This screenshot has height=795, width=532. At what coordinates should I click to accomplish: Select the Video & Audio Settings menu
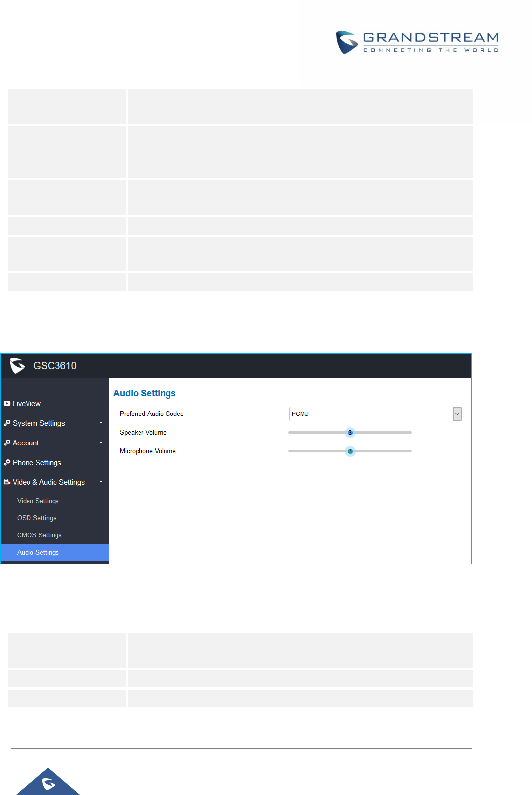click(54, 482)
